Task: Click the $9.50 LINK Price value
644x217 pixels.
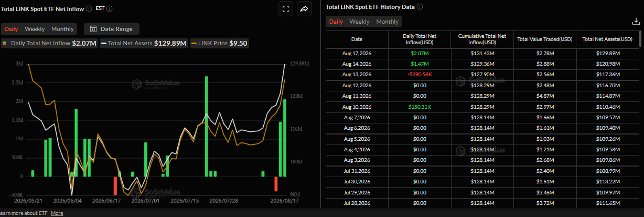Action: point(238,43)
